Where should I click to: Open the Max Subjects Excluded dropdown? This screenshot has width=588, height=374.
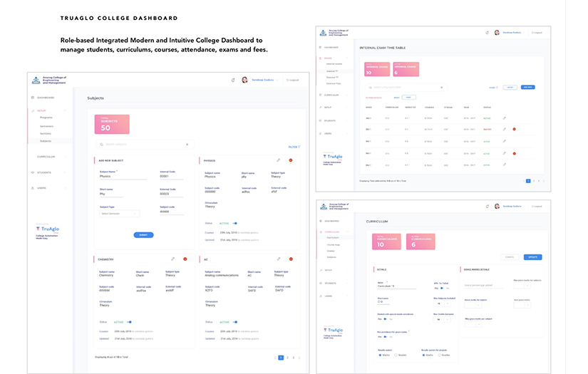coord(442,303)
